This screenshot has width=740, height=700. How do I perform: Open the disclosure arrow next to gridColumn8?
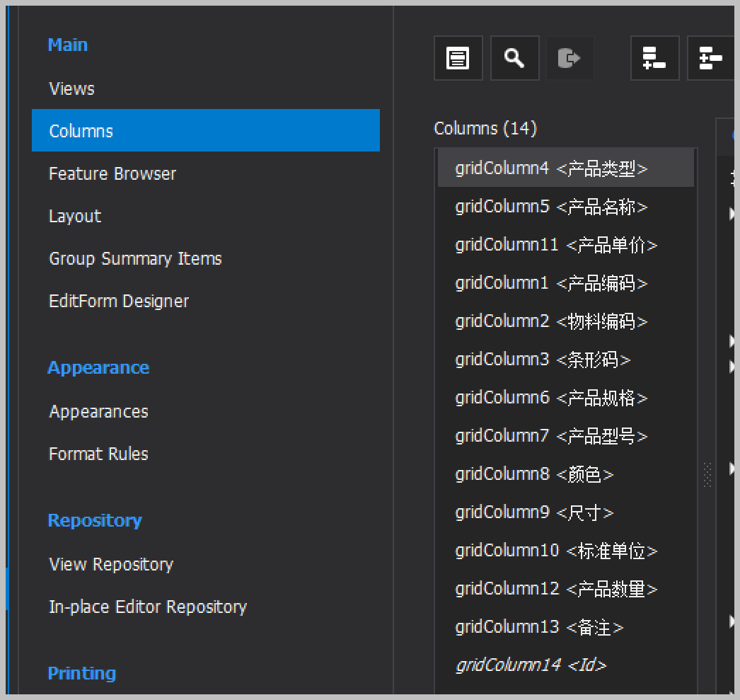coord(731,468)
